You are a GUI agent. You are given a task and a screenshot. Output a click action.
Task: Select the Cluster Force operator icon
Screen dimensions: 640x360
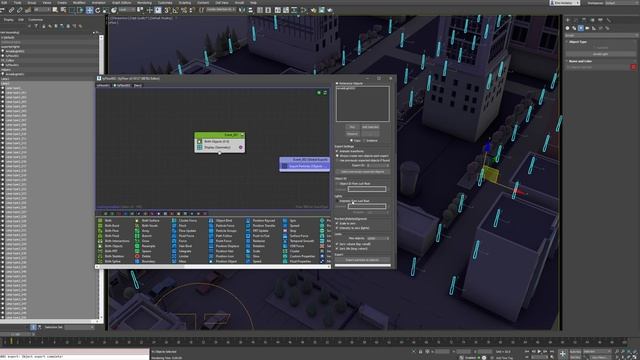click(x=174, y=220)
